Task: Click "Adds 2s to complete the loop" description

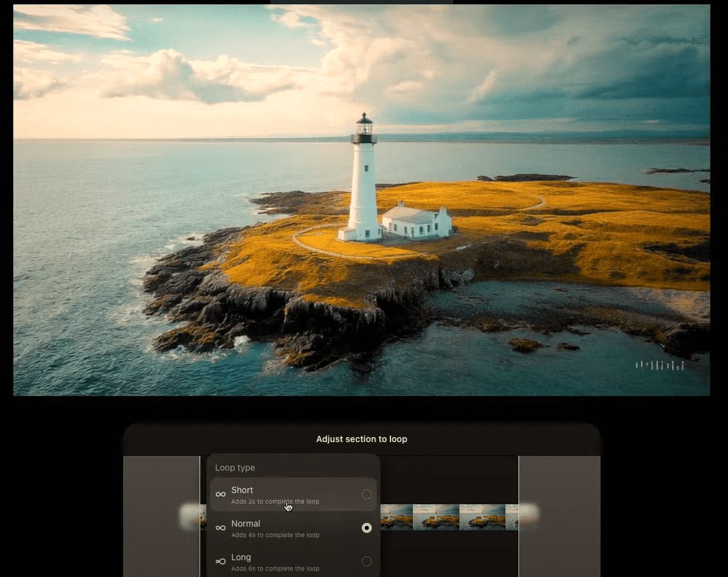Action: click(x=275, y=502)
